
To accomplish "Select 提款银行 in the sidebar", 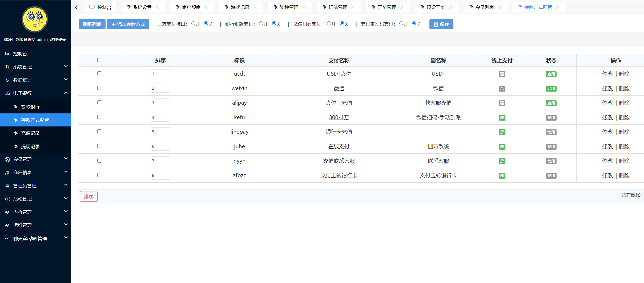I will pos(30,106).
